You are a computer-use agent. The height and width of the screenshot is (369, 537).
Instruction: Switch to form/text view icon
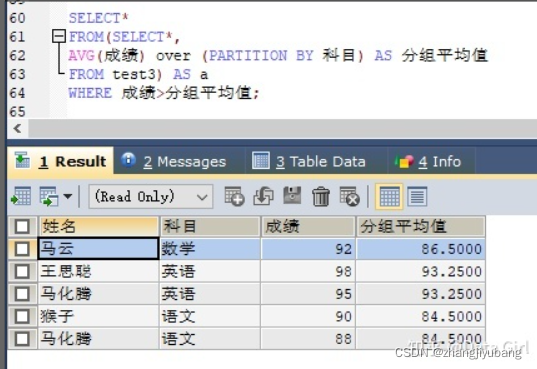[417, 197]
